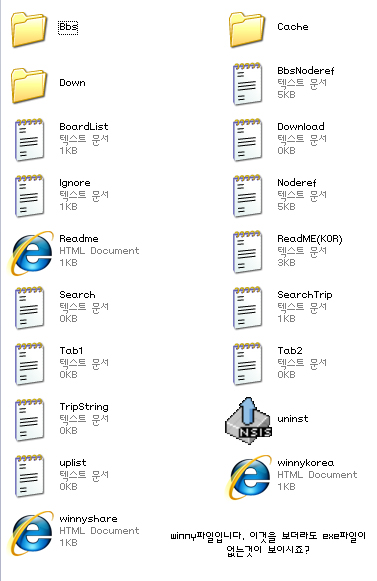Click the BoardList text file icon
The height and width of the screenshot is (581, 377).
coord(29,140)
